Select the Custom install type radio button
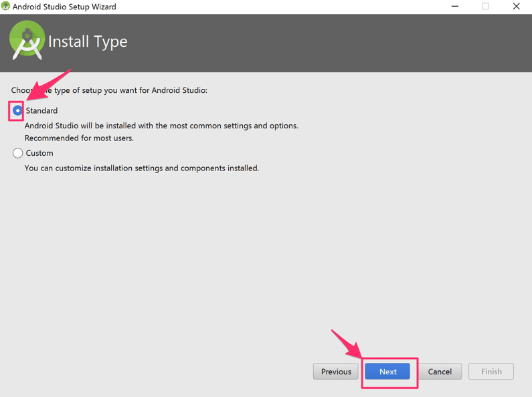 pyautogui.click(x=17, y=153)
